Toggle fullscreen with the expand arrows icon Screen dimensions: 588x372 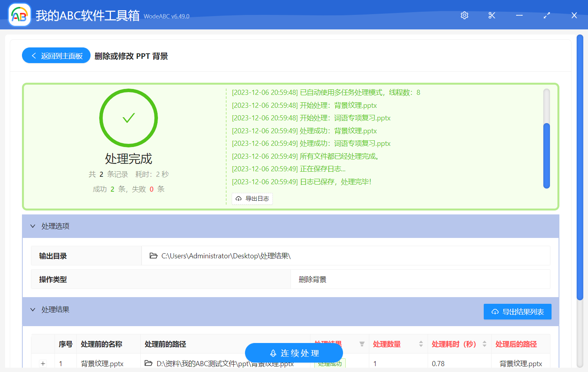547,15
